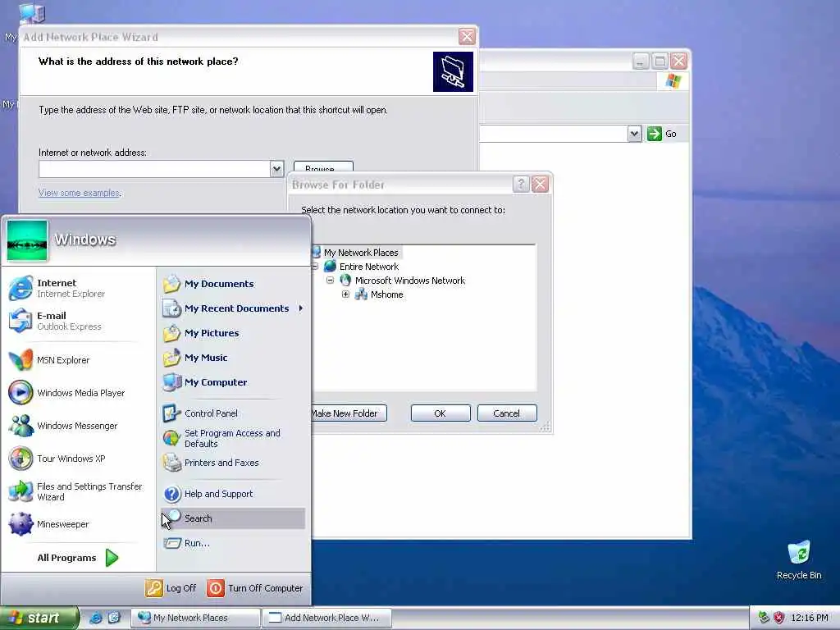This screenshot has width=840, height=630.
Task: Click Turn Off Computer button
Action: [x=255, y=588]
